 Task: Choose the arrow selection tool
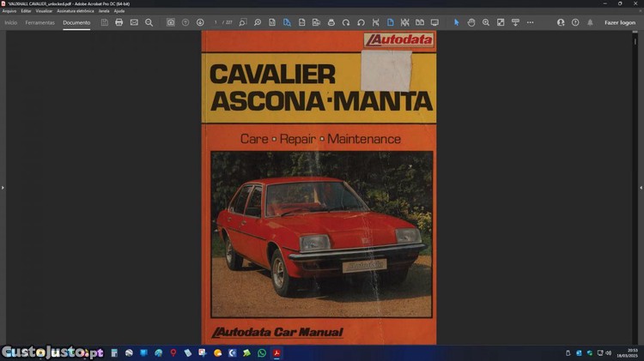(x=456, y=22)
